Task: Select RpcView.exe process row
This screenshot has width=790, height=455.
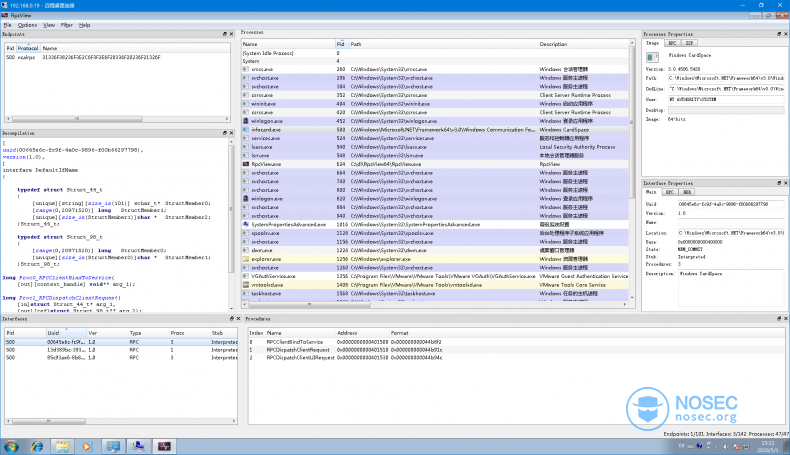Action: (x=435, y=164)
